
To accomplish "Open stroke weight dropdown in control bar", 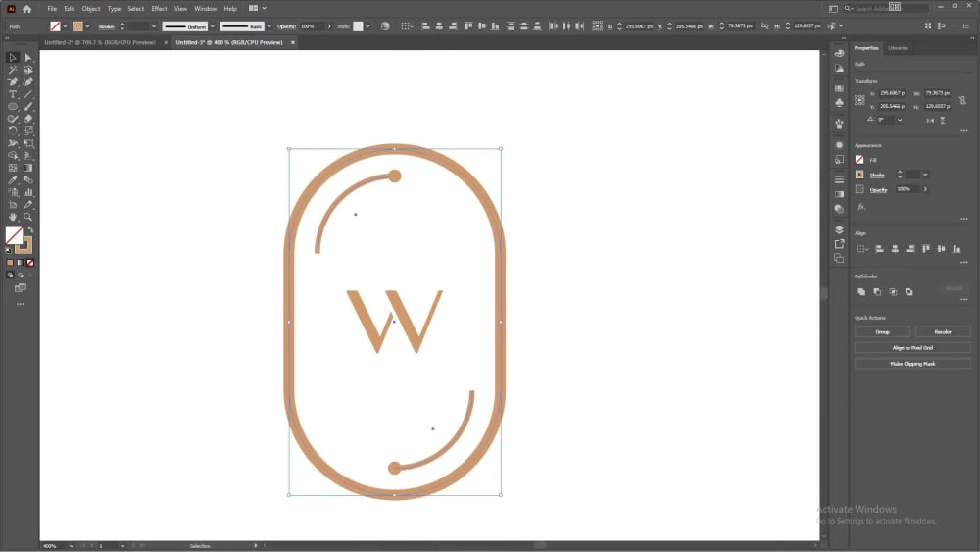I will (154, 26).
